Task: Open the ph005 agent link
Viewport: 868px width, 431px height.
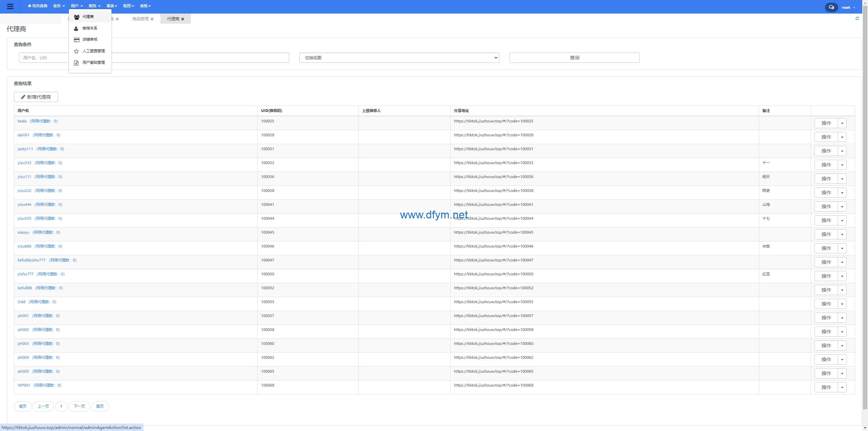Action: pos(38,371)
